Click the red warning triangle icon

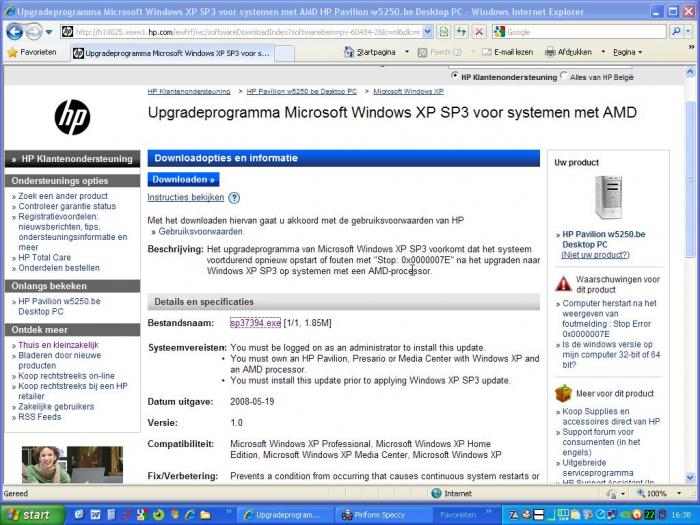click(x=563, y=283)
